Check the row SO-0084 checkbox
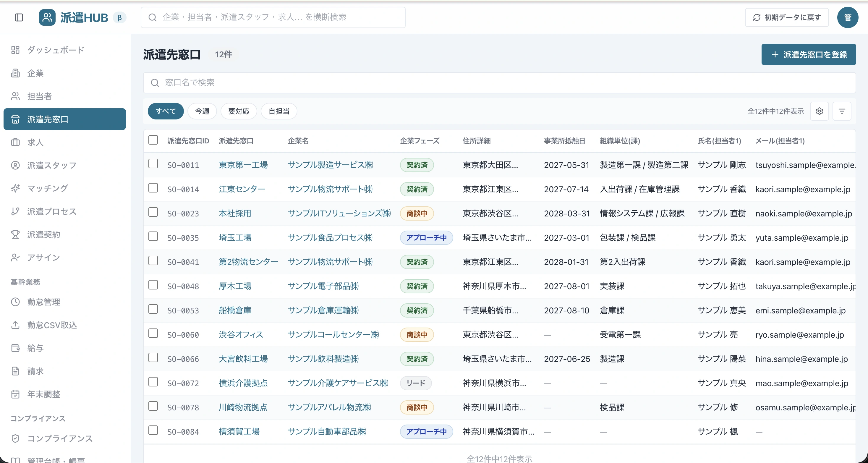Viewport: 868px width, 463px height. point(153,431)
